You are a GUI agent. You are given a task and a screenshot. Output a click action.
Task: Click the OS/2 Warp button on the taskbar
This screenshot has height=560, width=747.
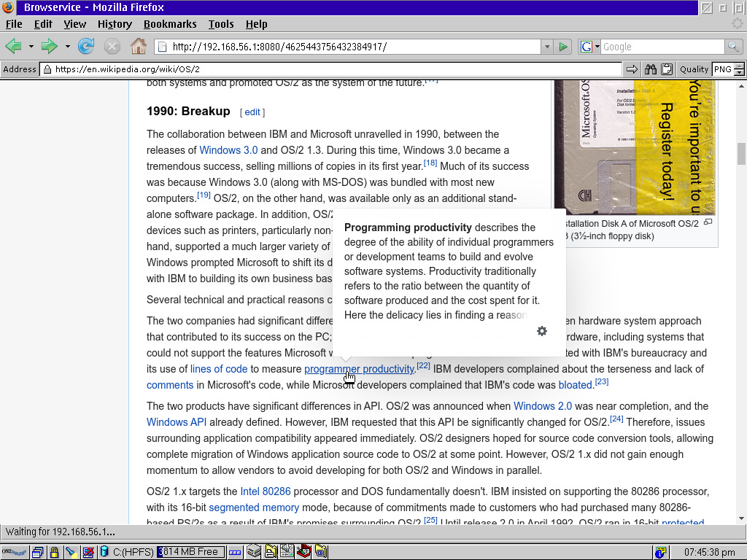click(14, 551)
